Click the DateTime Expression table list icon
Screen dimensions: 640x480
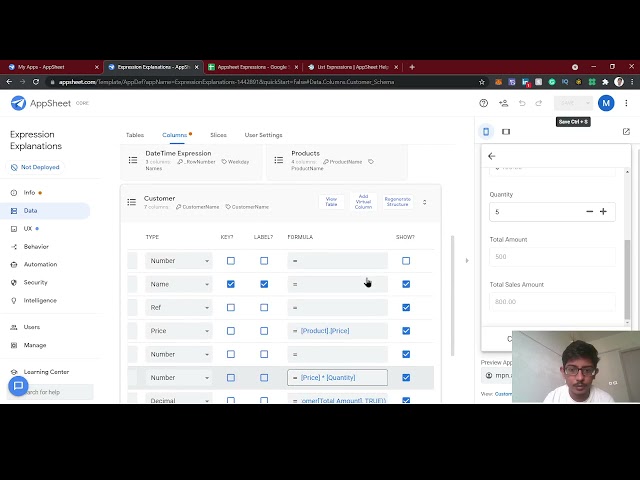[133, 160]
